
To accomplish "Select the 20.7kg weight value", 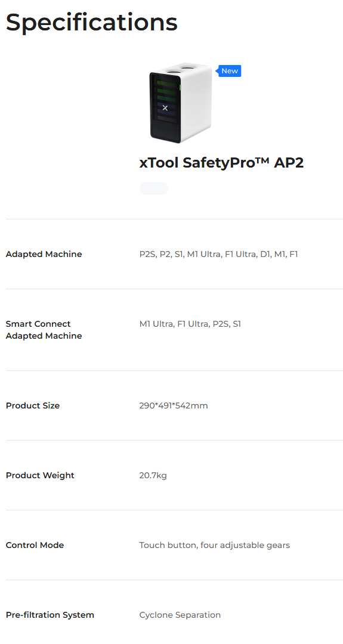I will (153, 476).
